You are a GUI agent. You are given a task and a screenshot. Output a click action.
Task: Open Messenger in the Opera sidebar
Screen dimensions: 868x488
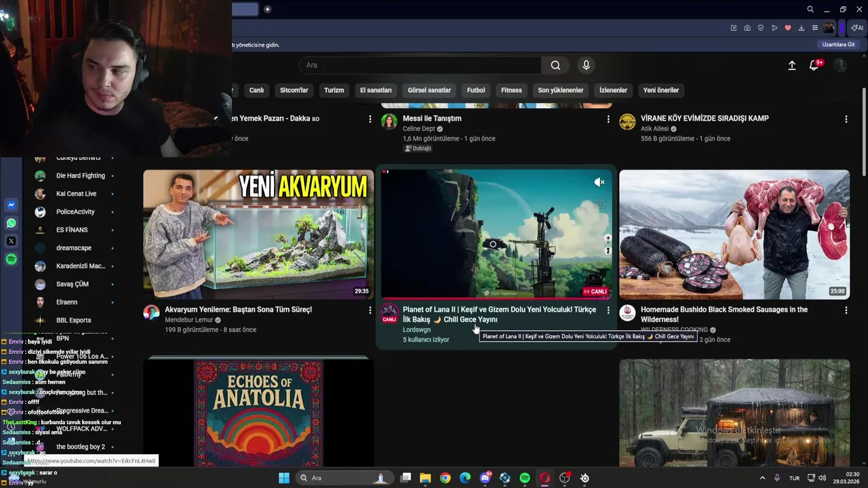pyautogui.click(x=11, y=205)
